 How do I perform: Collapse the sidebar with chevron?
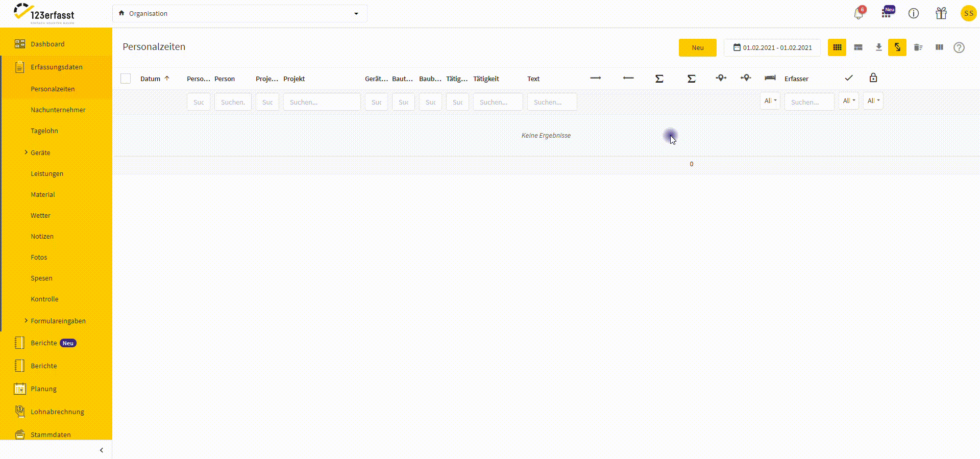click(x=102, y=450)
